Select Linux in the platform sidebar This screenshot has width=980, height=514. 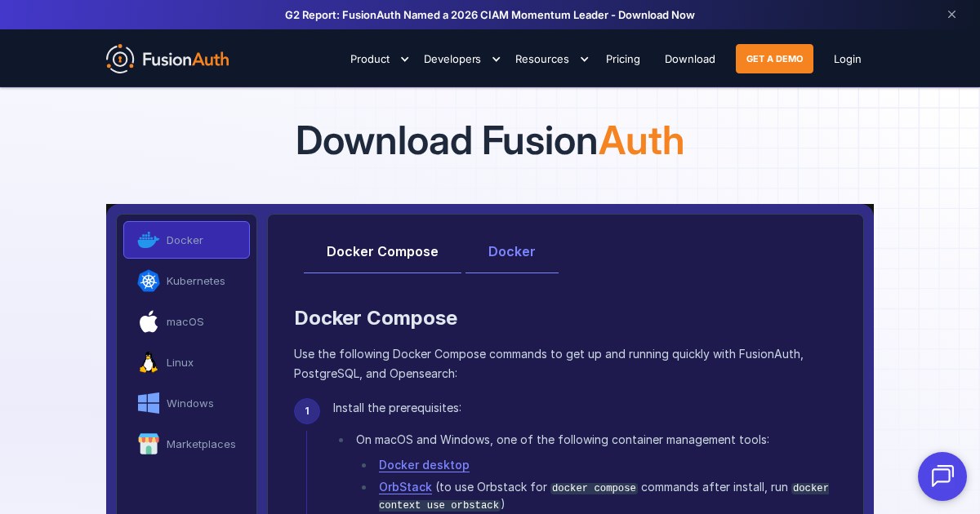pyautogui.click(x=186, y=362)
